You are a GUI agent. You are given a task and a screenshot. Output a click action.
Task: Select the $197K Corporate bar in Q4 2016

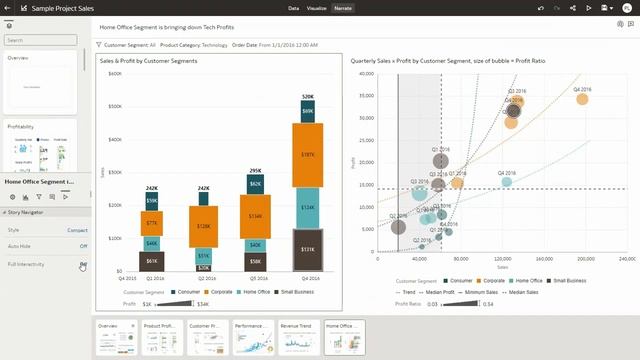click(x=308, y=155)
